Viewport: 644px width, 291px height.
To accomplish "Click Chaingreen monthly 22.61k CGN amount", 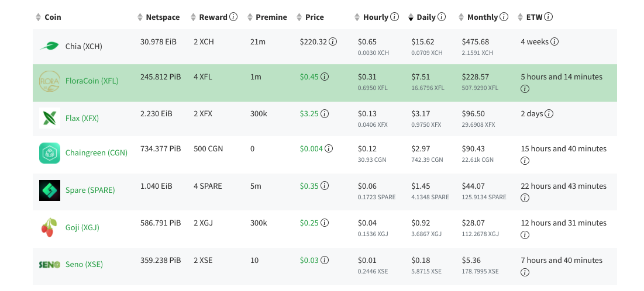I will [478, 160].
